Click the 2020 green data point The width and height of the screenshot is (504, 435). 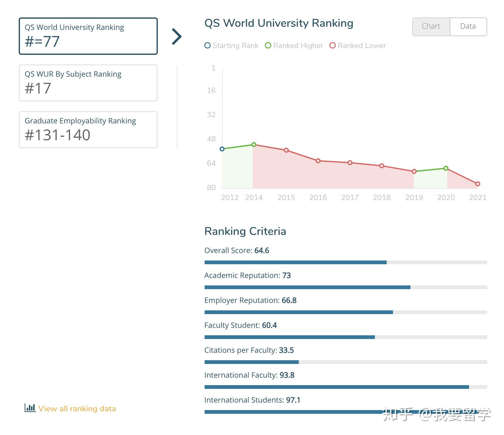point(446,168)
